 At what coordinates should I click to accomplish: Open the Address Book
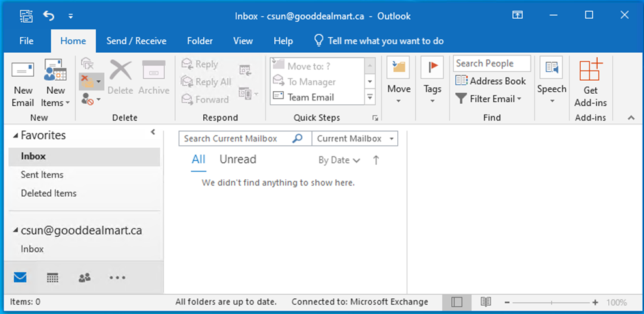point(490,81)
